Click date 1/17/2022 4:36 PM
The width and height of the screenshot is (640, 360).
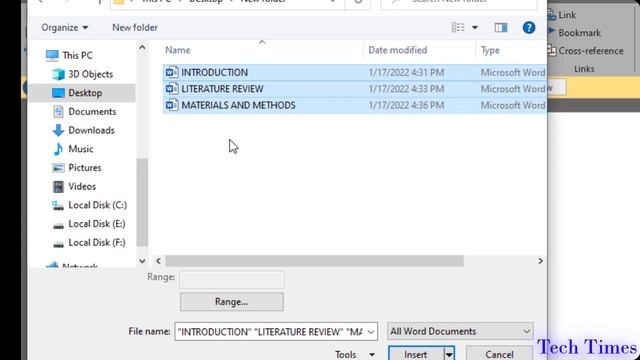pos(406,105)
